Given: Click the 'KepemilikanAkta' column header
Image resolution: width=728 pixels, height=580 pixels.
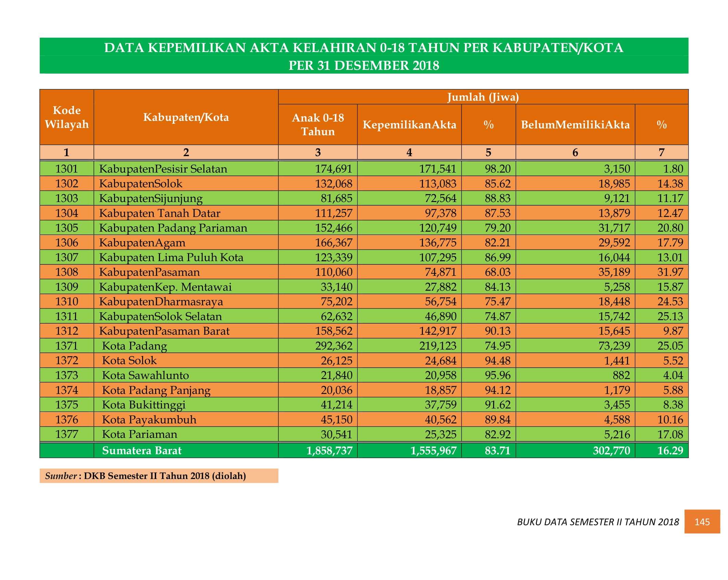Looking at the screenshot, I should (410, 125).
